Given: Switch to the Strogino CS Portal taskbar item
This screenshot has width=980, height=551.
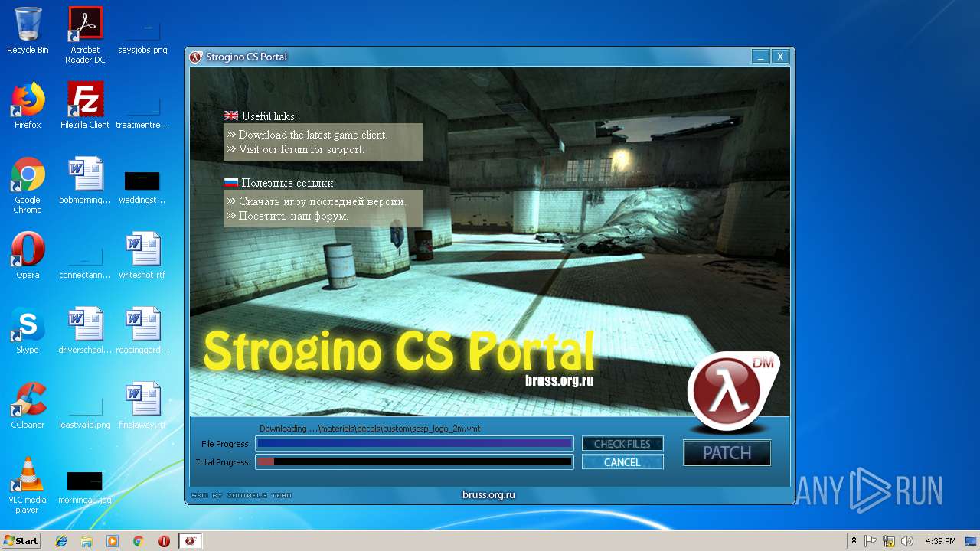Looking at the screenshot, I should tap(191, 541).
